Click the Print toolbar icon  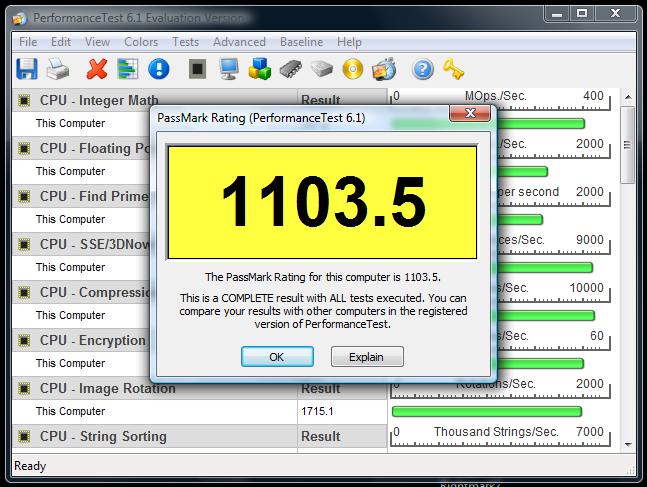pos(58,69)
